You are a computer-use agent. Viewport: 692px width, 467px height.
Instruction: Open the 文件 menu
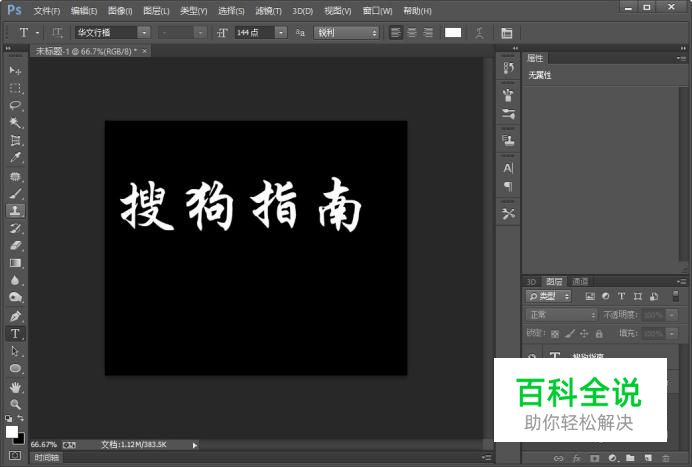point(47,11)
